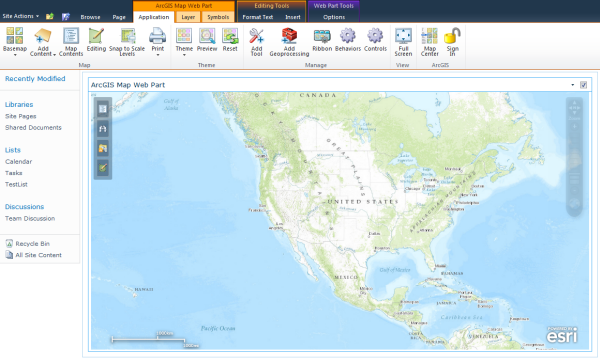Click Add Geoprocessing toolbox icon
This screenshot has height=363, width=600.
(x=289, y=41)
